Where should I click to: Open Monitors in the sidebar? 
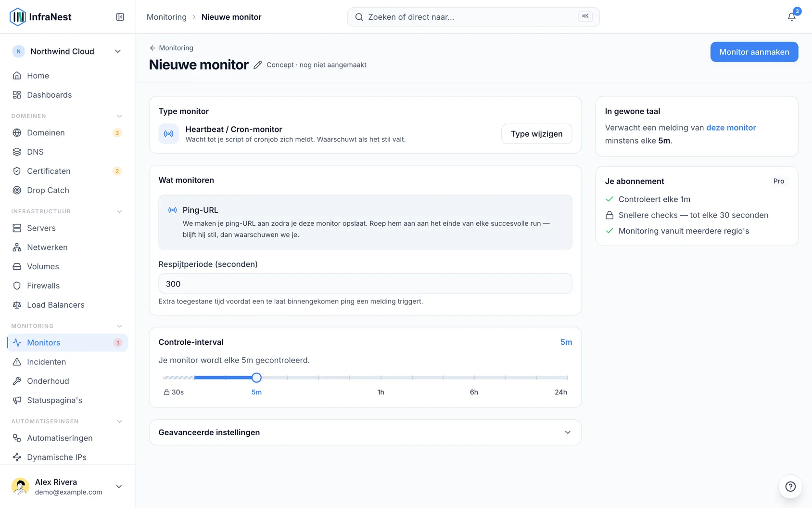tap(67, 342)
